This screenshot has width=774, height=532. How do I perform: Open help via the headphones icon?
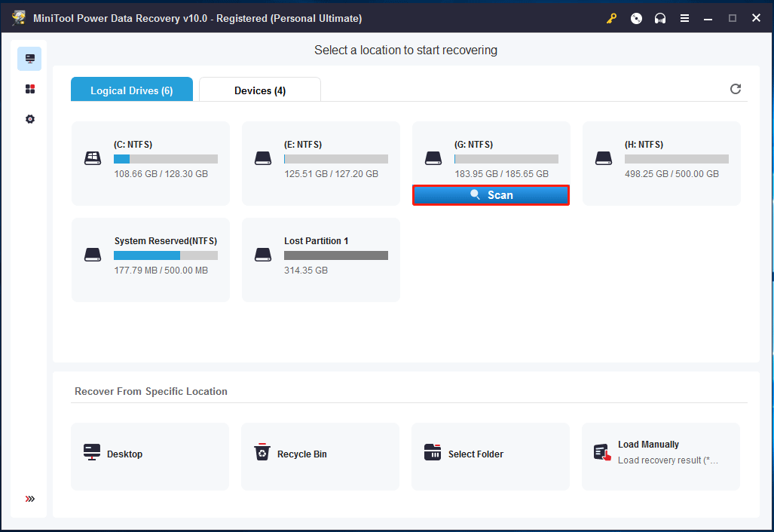pos(660,18)
